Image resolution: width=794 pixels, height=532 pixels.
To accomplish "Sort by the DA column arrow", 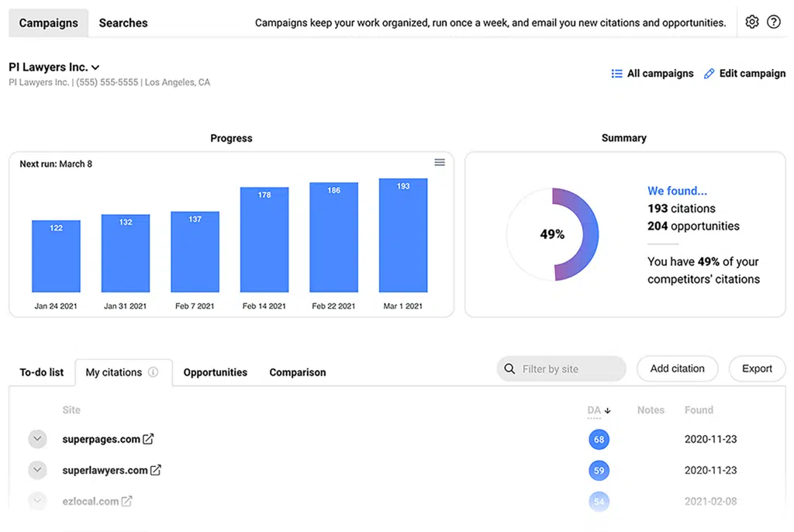I will click(608, 410).
